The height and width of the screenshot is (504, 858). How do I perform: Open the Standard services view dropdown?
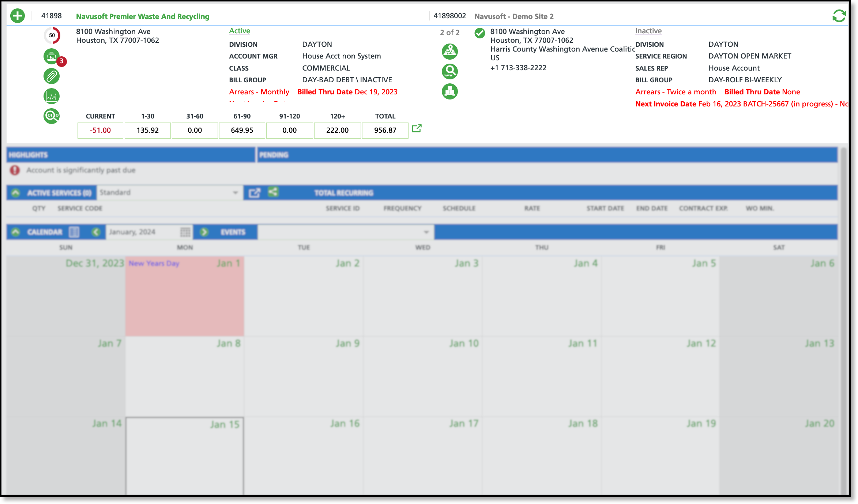click(x=170, y=192)
